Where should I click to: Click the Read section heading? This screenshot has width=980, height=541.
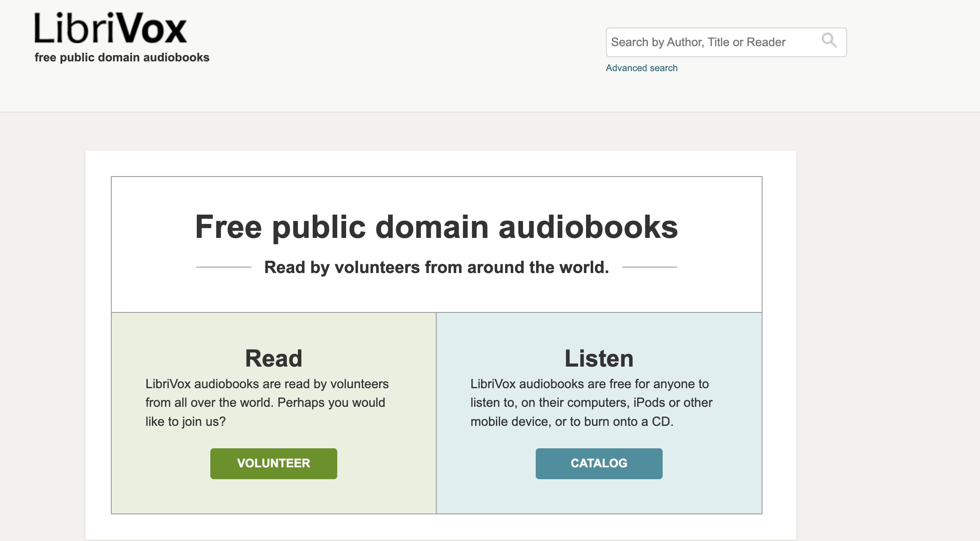point(273,359)
